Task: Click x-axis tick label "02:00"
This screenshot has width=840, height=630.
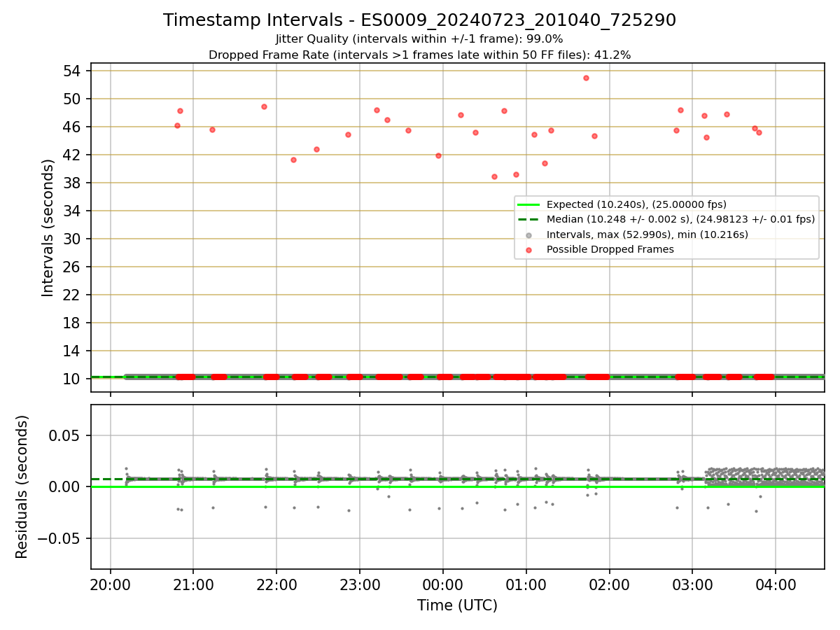Action: tap(609, 586)
